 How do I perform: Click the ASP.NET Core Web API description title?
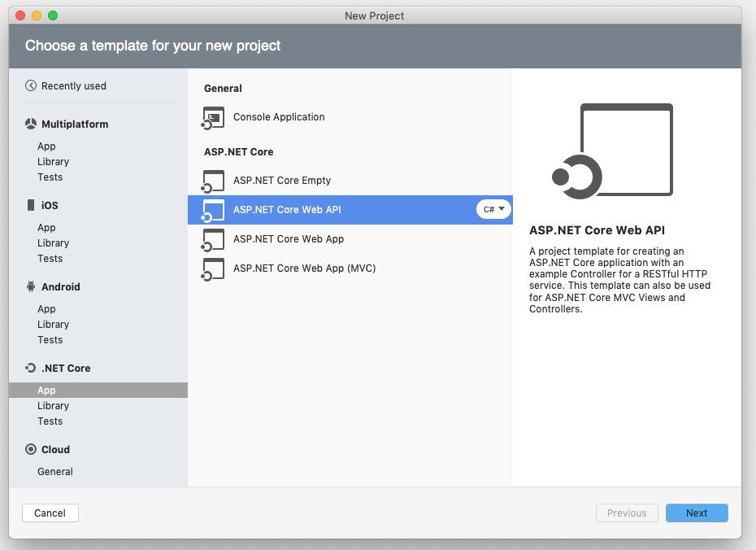click(597, 230)
